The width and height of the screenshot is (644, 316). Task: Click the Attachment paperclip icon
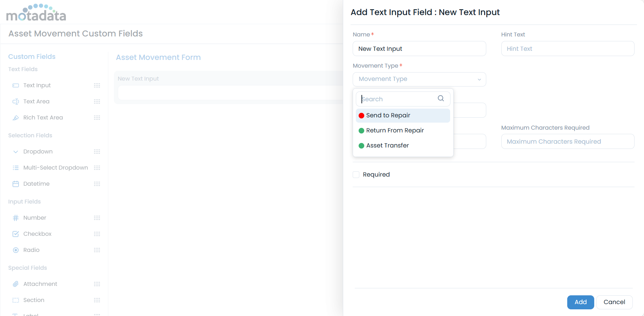[x=15, y=284]
